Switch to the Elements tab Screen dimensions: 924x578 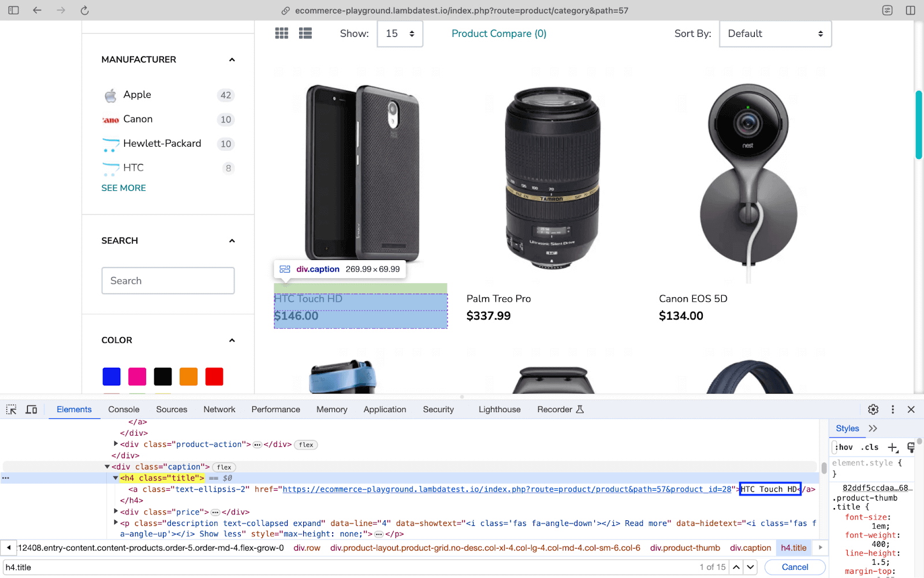click(74, 409)
